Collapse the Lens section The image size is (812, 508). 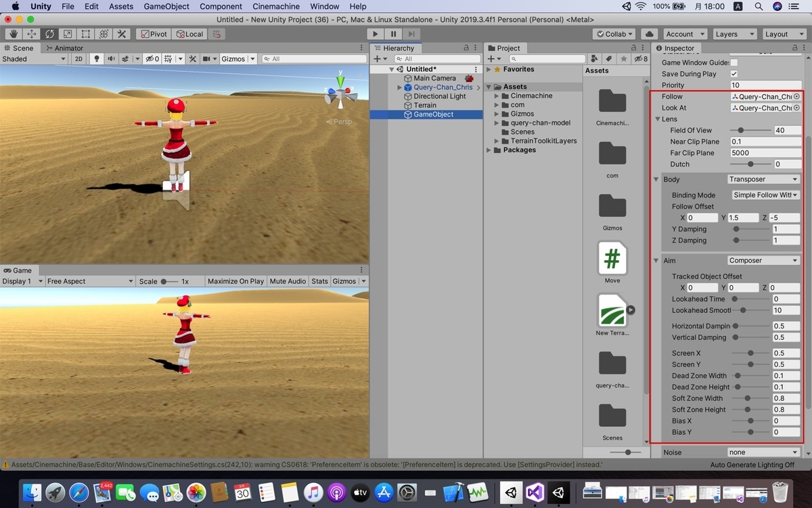tap(658, 119)
